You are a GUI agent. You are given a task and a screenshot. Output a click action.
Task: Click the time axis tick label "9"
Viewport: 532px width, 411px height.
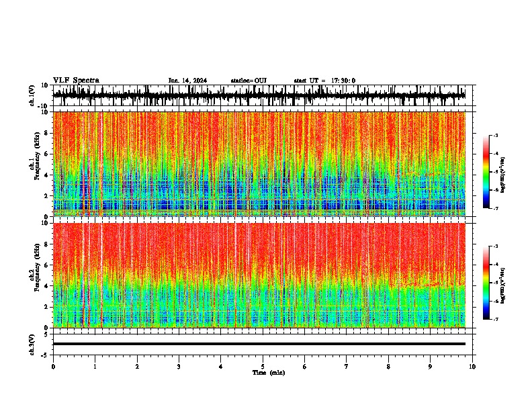(x=430, y=367)
